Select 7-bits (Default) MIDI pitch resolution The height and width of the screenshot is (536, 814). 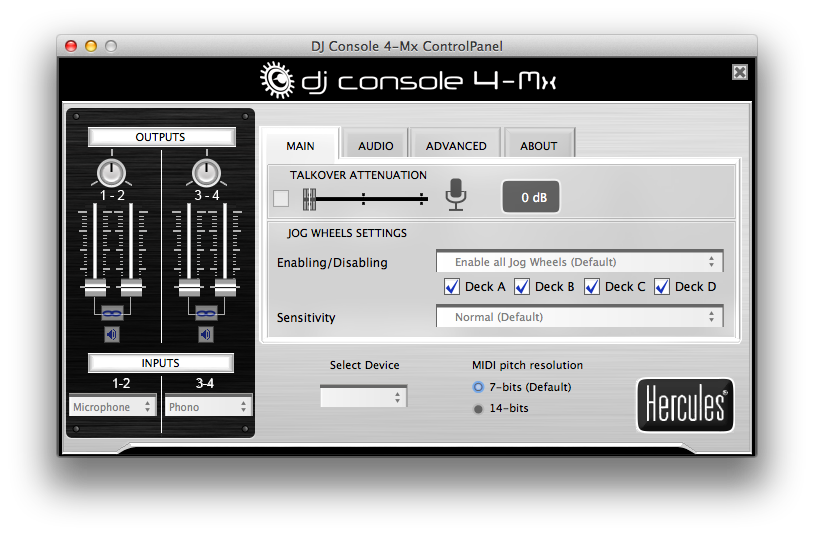point(478,387)
